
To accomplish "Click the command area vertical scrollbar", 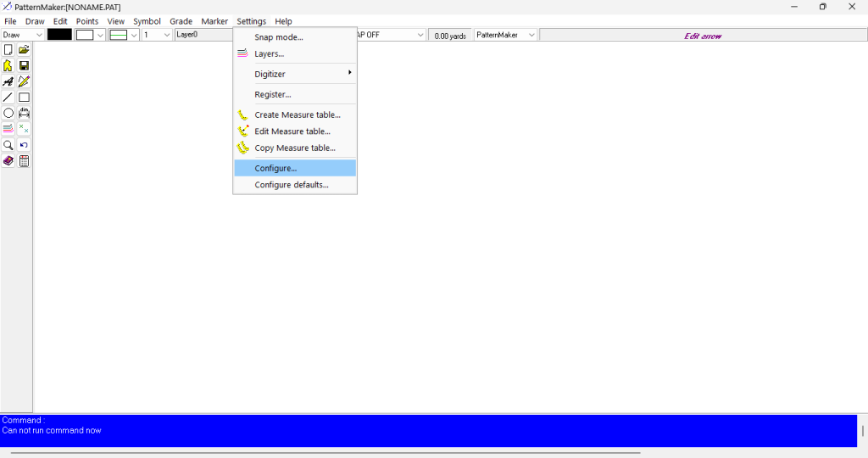I will (x=862, y=431).
